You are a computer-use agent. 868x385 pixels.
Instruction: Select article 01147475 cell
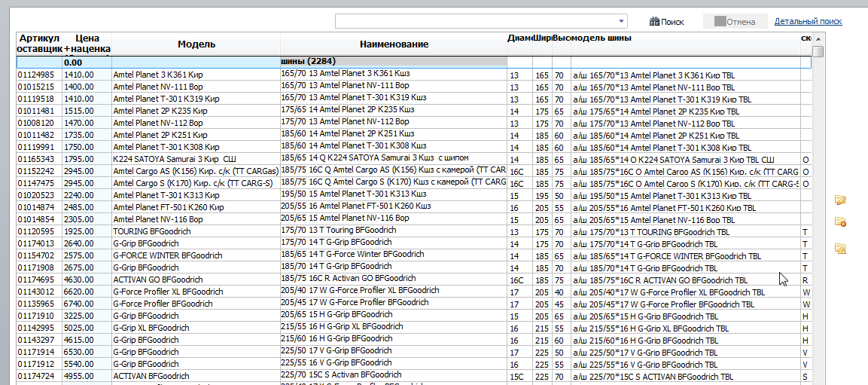38,183
